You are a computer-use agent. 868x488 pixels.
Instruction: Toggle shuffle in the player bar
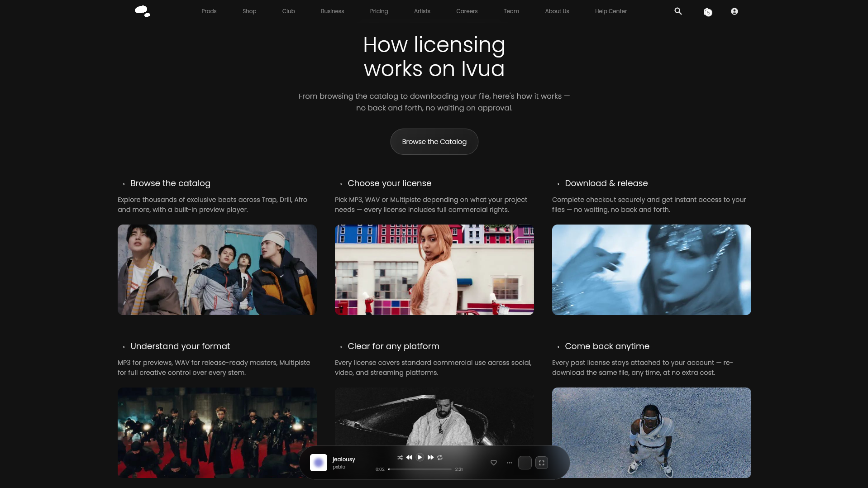400,458
